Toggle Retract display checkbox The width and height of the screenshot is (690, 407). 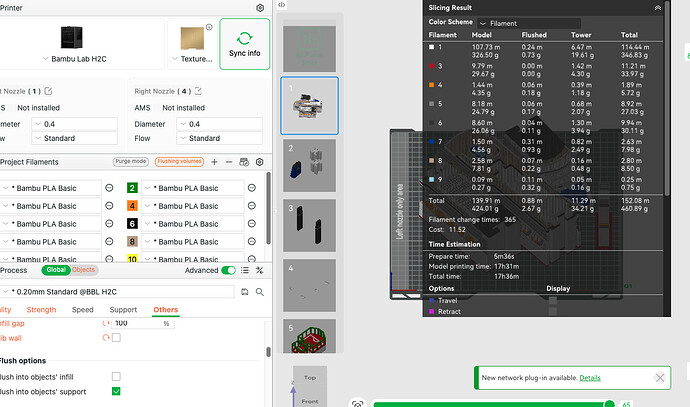coord(553,311)
